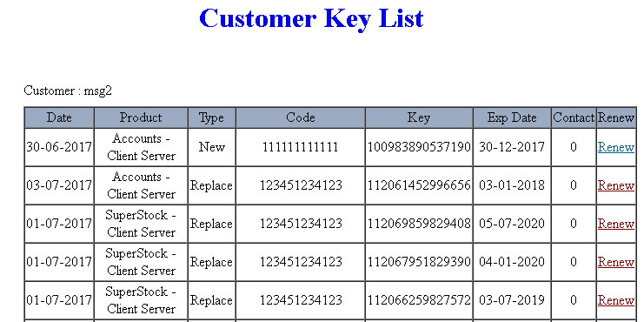
Task: Select the Exp Date column header
Action: point(512,117)
